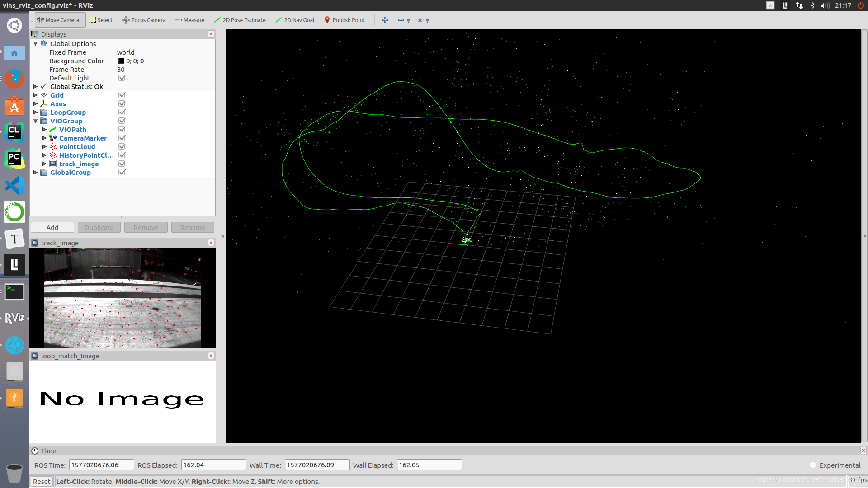This screenshot has width=868, height=488.
Task: Choose the 2D Pose Estimate tool
Action: (240, 20)
